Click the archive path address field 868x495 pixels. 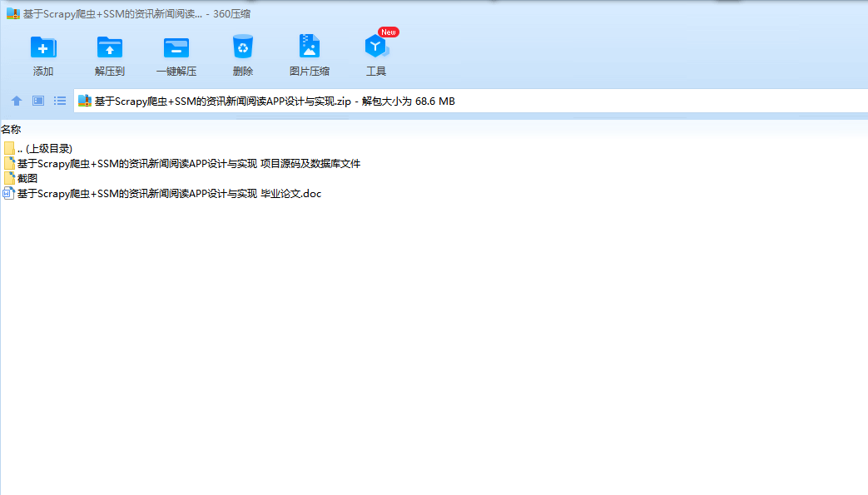click(470, 101)
